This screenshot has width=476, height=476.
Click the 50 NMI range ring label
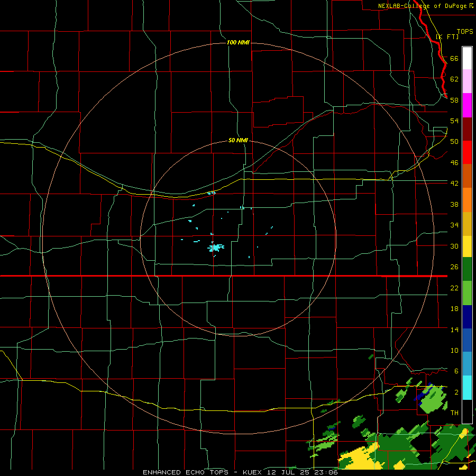click(x=238, y=140)
